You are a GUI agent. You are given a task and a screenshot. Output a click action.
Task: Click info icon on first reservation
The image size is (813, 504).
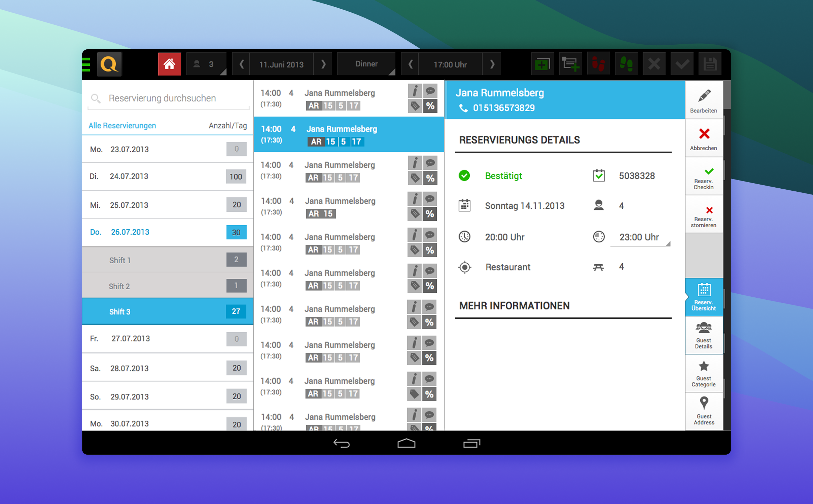[x=415, y=91]
